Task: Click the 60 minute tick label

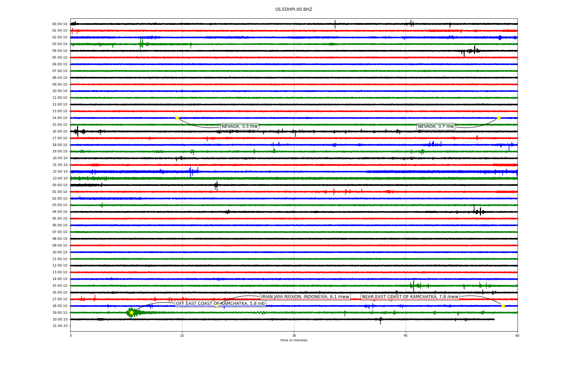Action: [x=517, y=335]
